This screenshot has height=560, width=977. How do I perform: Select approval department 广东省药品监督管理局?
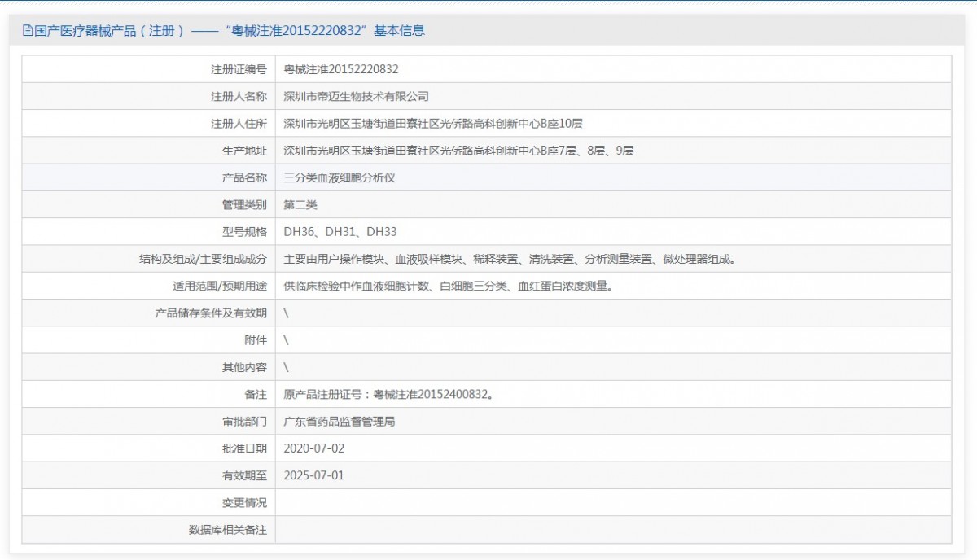tap(340, 422)
